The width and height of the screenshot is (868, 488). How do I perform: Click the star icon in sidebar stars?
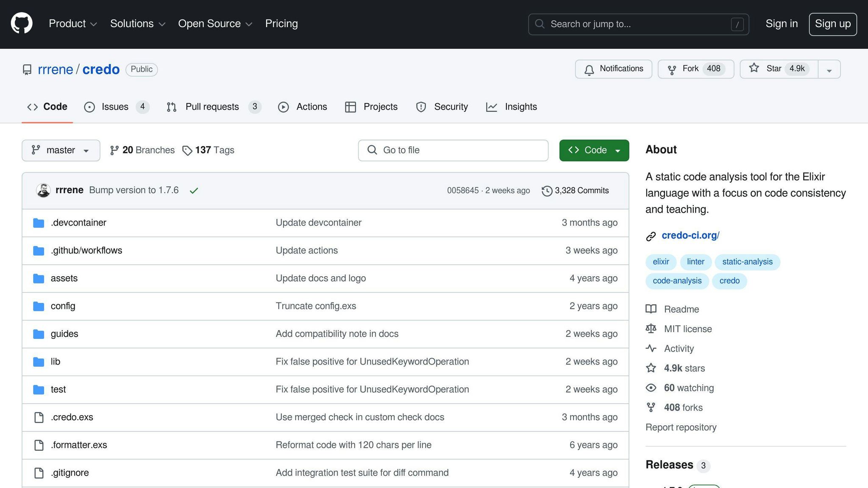click(x=651, y=368)
